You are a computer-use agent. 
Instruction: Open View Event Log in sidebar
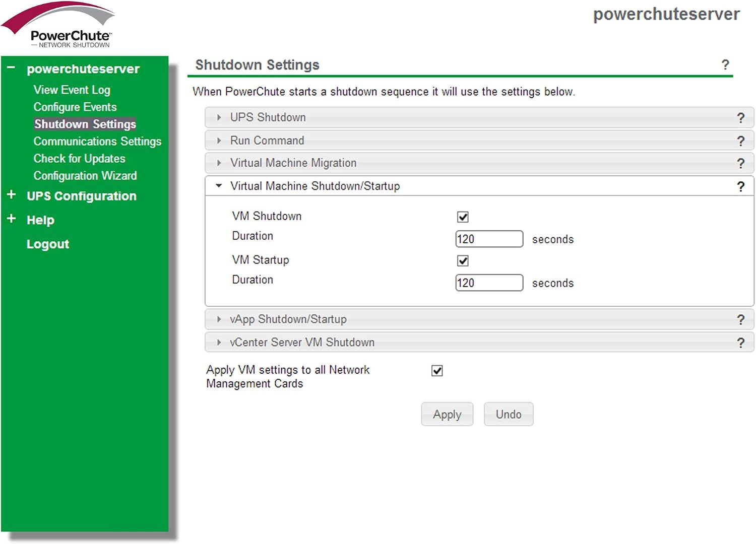[x=72, y=90]
